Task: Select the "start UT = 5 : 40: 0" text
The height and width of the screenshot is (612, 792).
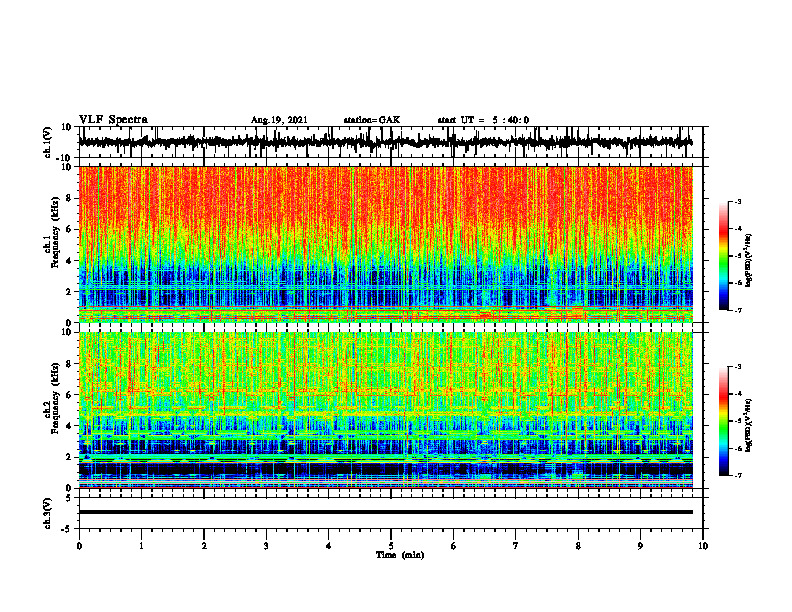Action: coord(483,120)
